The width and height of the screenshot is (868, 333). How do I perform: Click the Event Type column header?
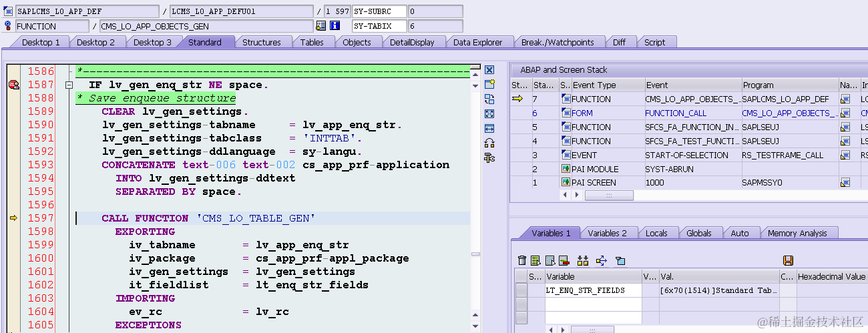(608, 85)
